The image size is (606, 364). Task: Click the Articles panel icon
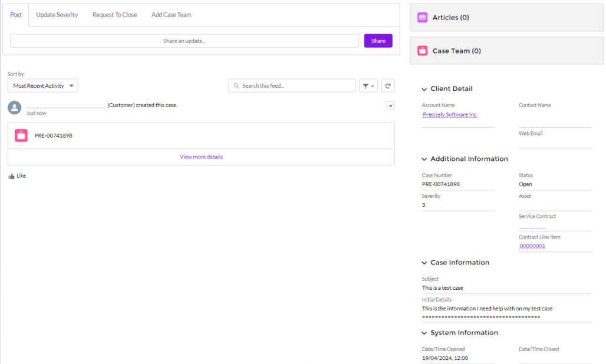tap(422, 18)
